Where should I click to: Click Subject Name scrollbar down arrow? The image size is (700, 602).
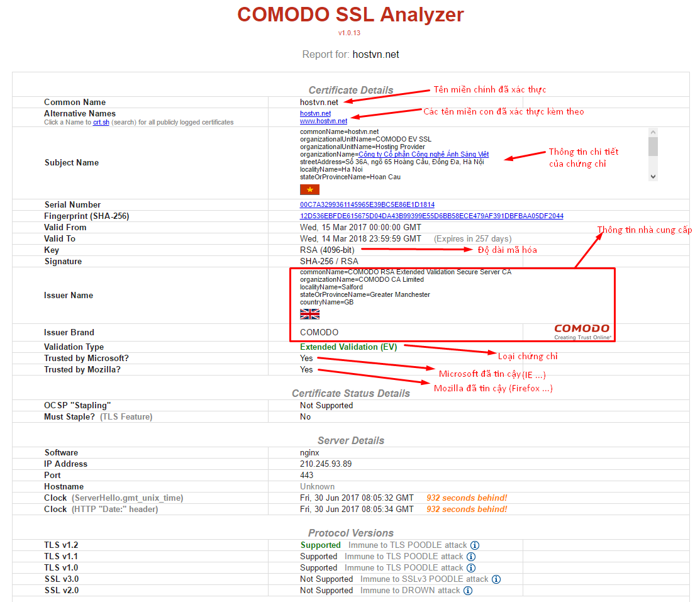point(653,176)
